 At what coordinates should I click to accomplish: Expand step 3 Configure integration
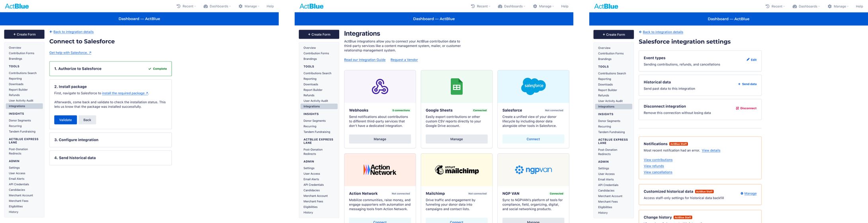pyautogui.click(x=111, y=140)
